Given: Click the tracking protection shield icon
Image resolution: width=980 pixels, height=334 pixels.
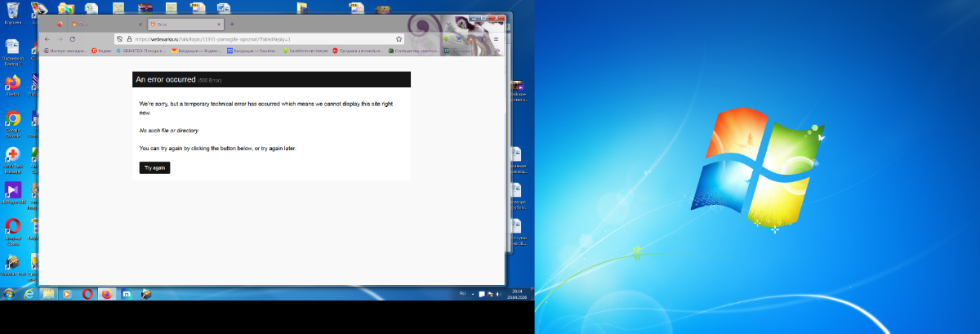Looking at the screenshot, I should [119, 38].
